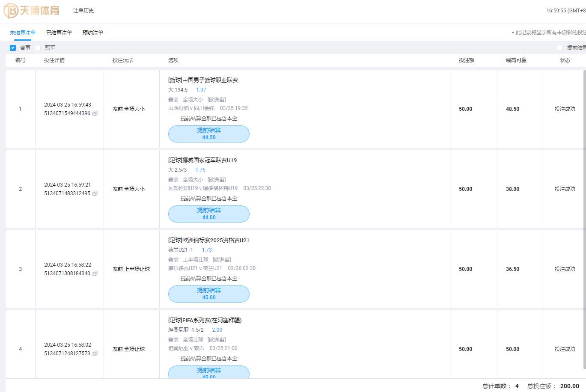Viewport: 586px width, 392px height.
Task: Cash out Norway U19 bet for 44.00
Action: [x=209, y=214]
